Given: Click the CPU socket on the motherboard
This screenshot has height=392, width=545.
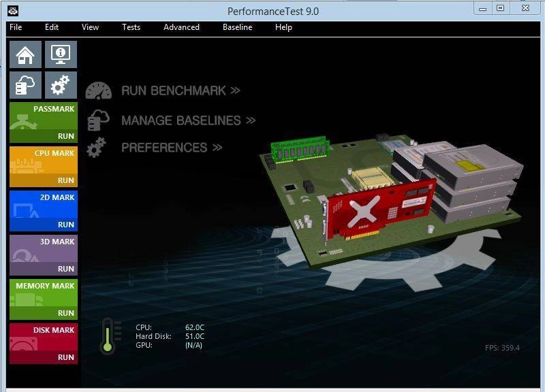Looking at the screenshot, I should click(372, 177).
